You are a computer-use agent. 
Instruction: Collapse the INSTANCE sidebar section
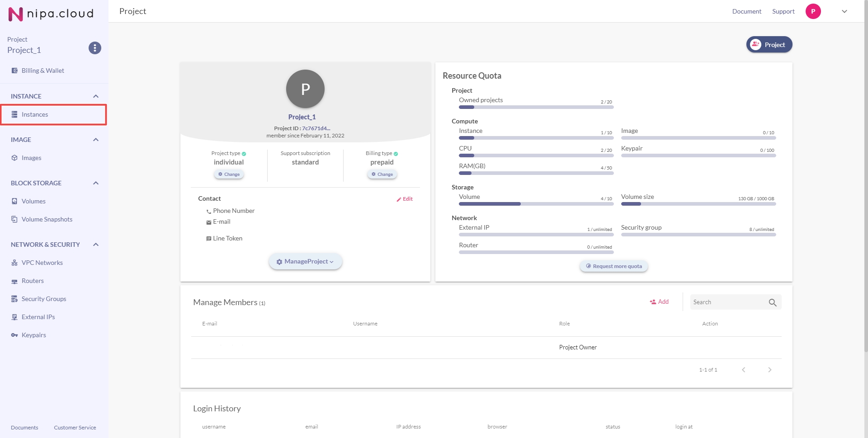95,96
